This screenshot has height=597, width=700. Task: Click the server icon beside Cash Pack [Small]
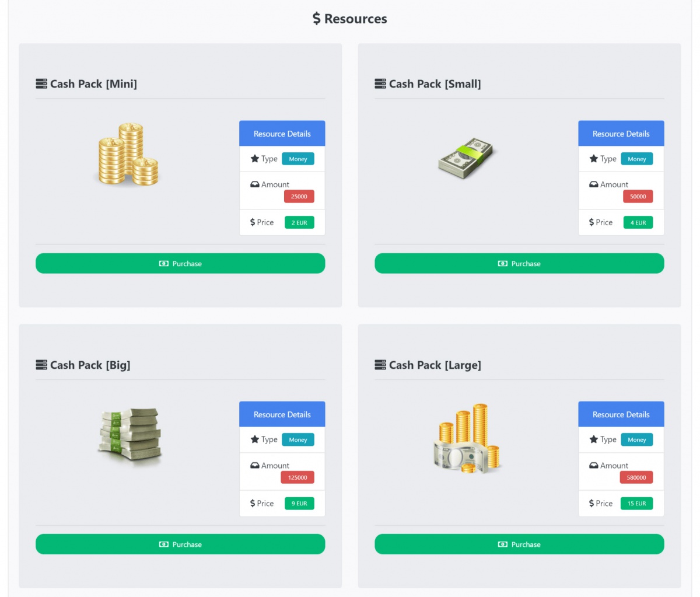380,84
